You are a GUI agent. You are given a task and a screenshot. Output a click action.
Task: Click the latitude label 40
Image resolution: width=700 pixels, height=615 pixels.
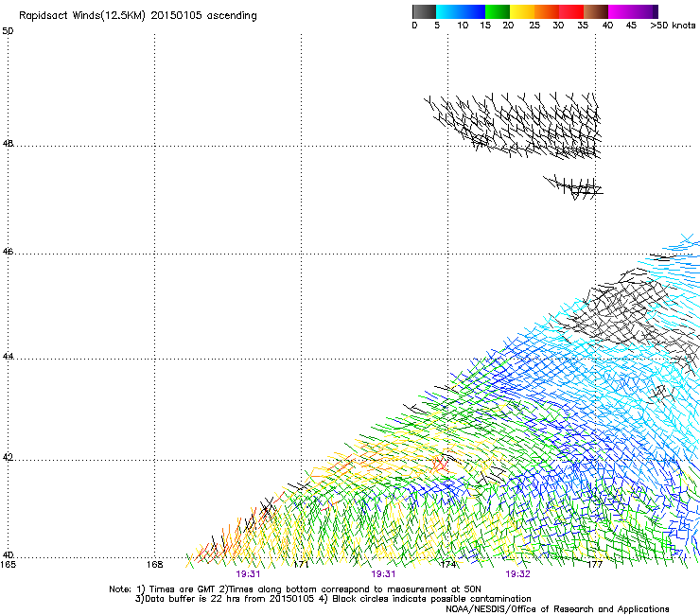pos(8,554)
